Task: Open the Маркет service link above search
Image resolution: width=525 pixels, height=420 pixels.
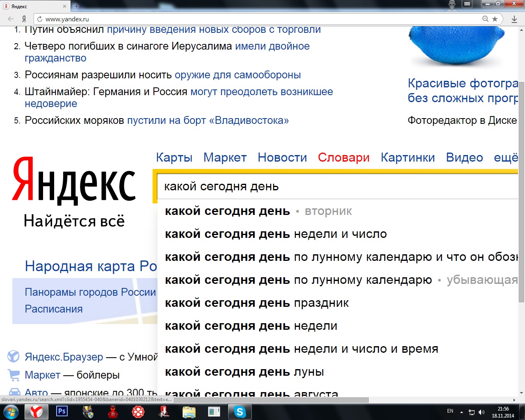Action: [x=225, y=157]
